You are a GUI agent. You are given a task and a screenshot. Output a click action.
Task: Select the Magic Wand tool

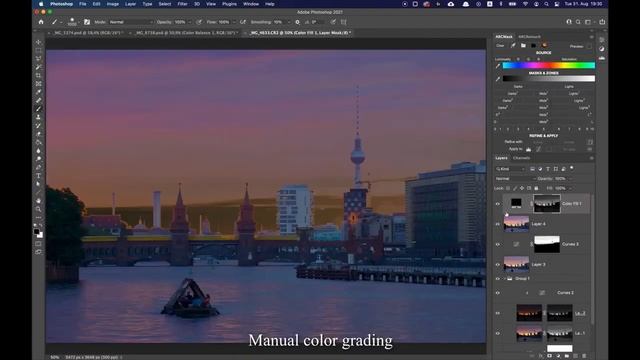click(x=38, y=67)
